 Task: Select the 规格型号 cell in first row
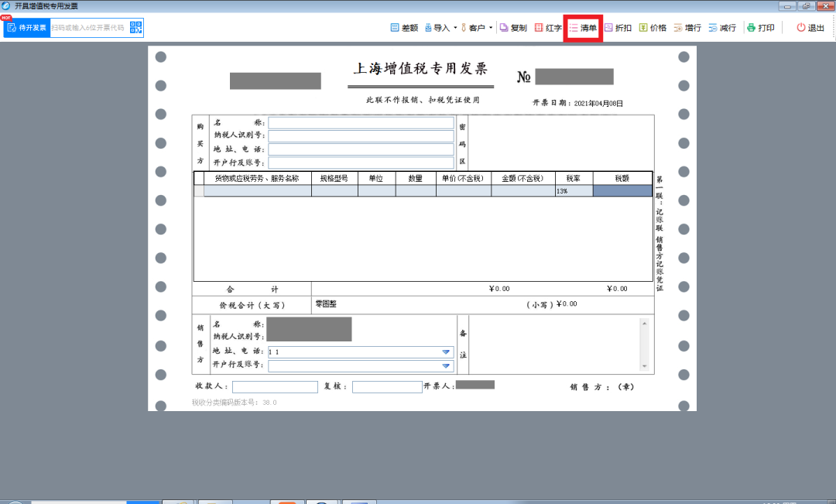pos(335,191)
